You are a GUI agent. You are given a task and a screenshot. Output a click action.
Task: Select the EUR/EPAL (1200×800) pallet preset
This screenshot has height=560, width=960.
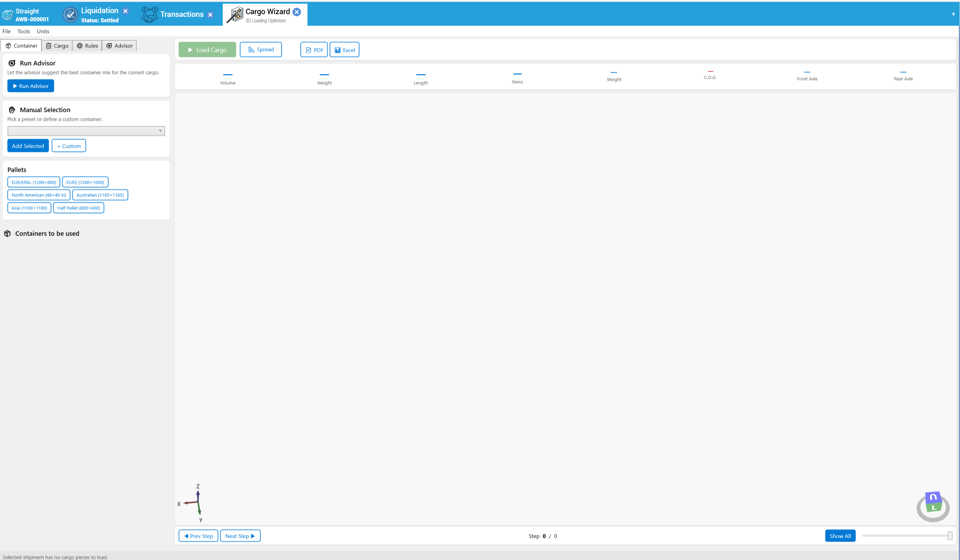click(x=34, y=182)
